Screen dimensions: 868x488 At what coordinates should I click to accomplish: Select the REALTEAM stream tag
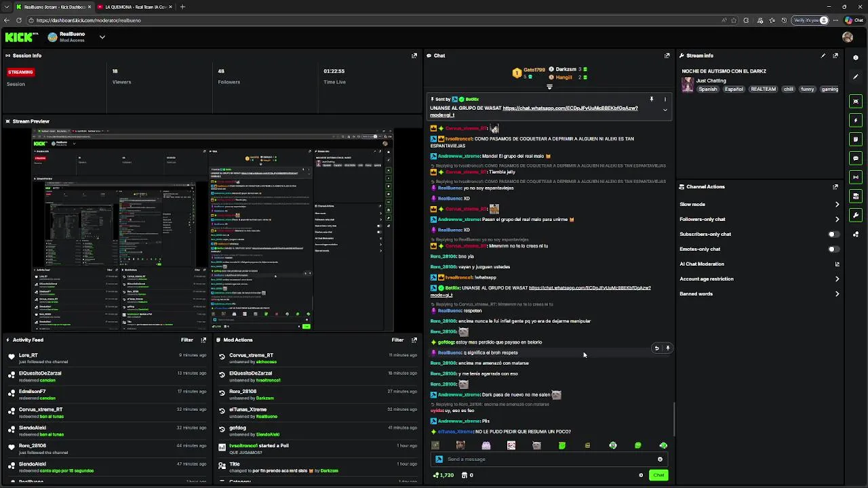763,89
